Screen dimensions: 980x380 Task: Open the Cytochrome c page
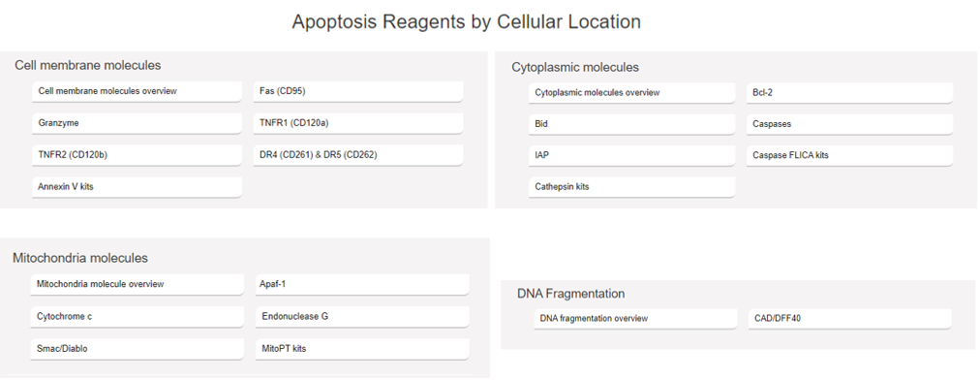point(137,317)
